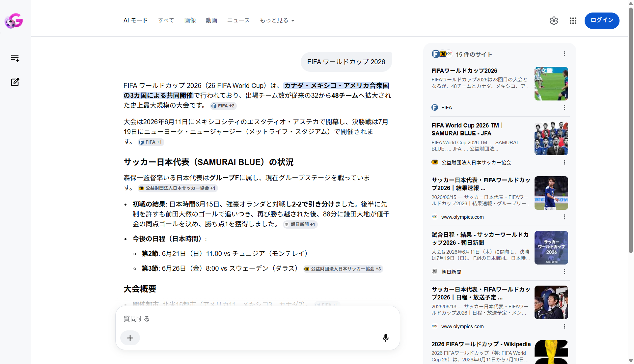634x364 pixels.
Task: Switch to the AI モード tab
Action: point(135,20)
